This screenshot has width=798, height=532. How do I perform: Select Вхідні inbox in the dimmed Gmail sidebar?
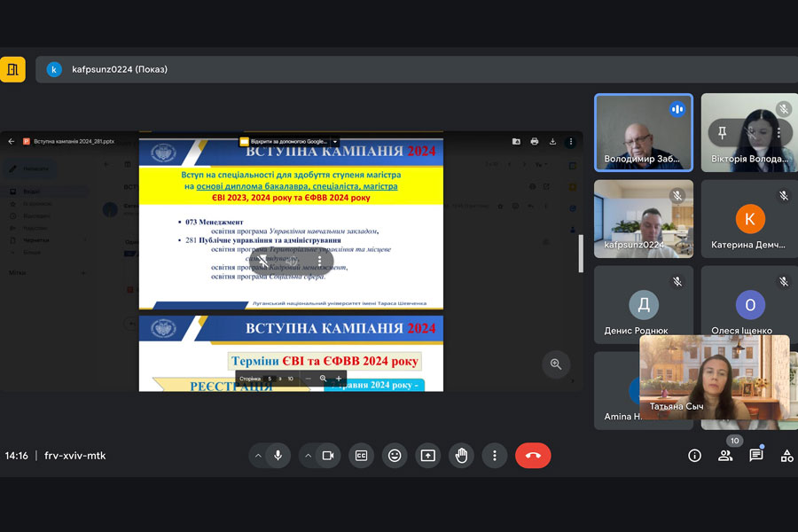(31, 192)
